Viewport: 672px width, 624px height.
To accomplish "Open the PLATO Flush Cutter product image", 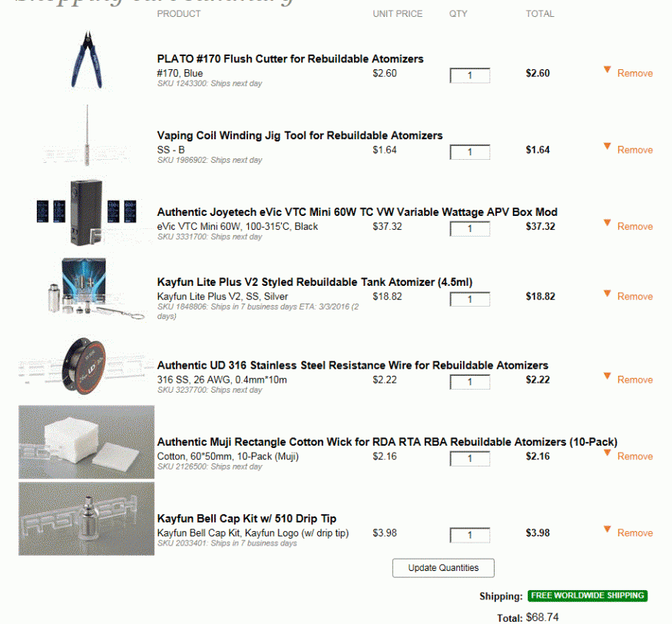I will pyautogui.click(x=87, y=60).
